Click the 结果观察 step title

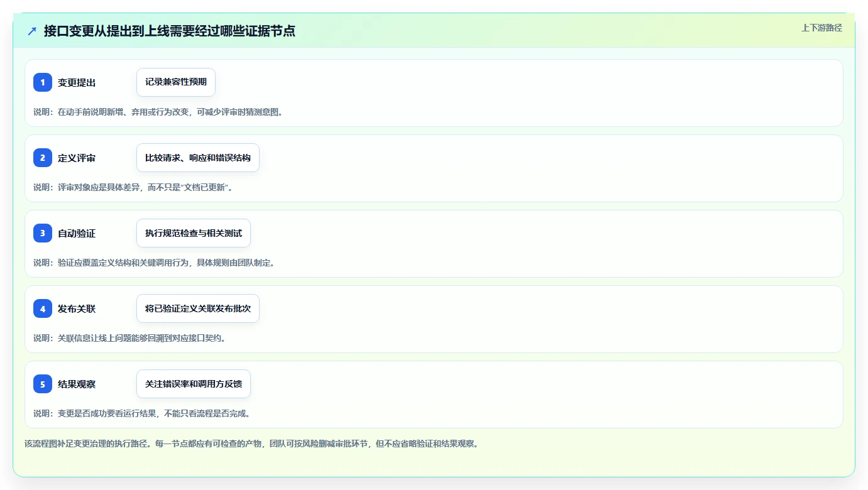(77, 384)
